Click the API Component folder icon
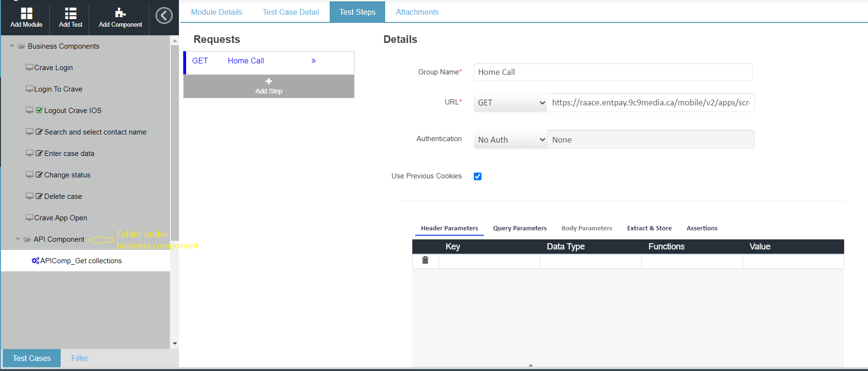 coord(27,239)
